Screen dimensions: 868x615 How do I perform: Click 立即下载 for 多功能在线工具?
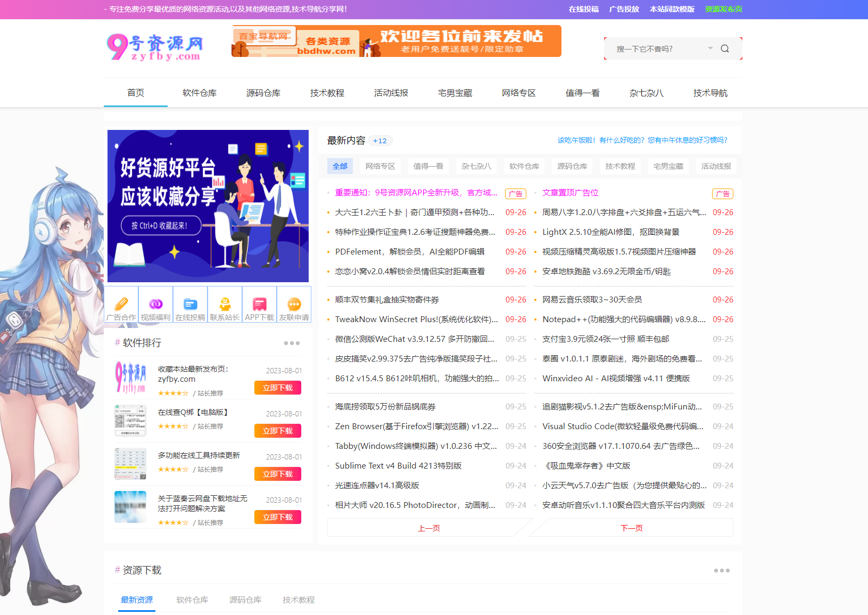(x=278, y=474)
